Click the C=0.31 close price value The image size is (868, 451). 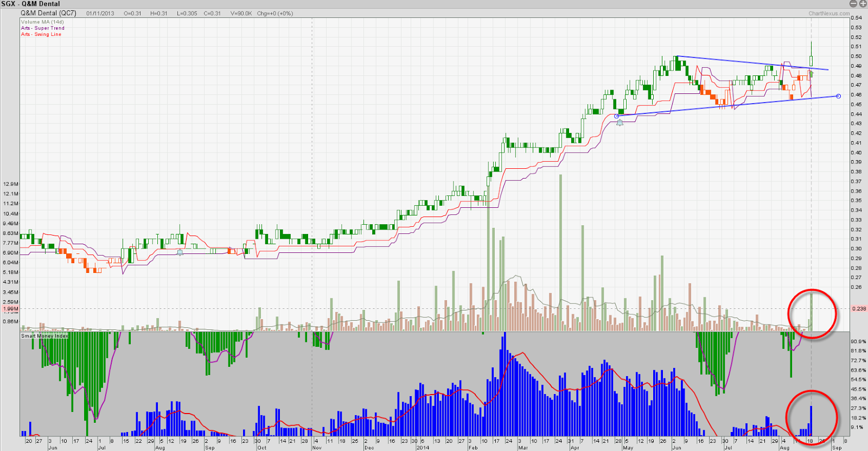(x=212, y=14)
